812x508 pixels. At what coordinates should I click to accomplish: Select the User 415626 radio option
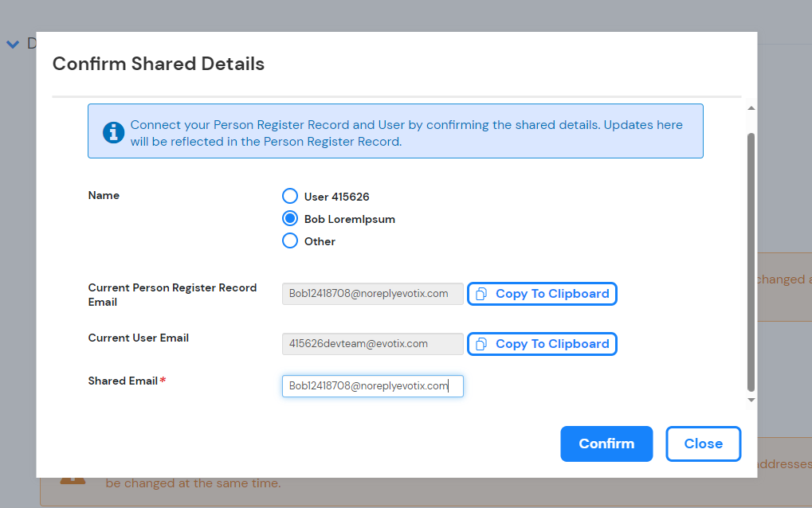point(289,195)
